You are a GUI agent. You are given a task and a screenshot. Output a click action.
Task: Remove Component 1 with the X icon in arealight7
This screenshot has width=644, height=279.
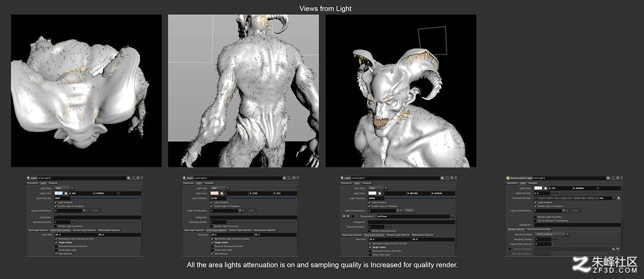coord(343,216)
